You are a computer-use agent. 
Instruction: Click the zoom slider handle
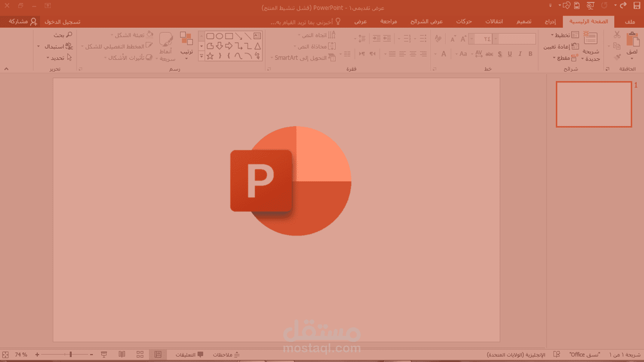70,354
